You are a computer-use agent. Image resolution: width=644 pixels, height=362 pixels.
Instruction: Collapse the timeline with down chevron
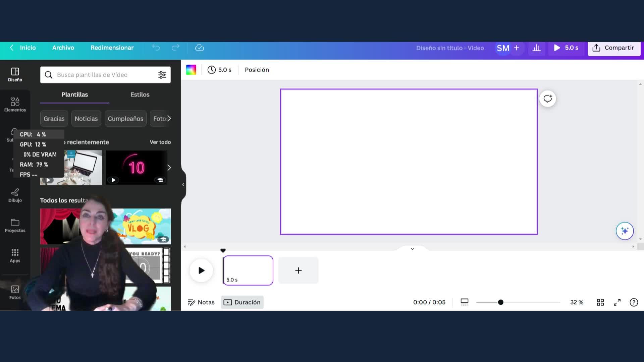413,249
